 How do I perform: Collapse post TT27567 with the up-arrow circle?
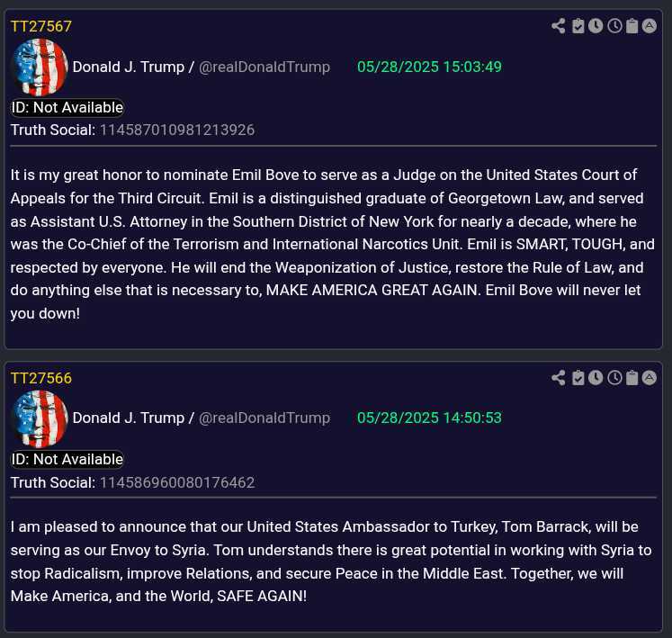(x=650, y=26)
